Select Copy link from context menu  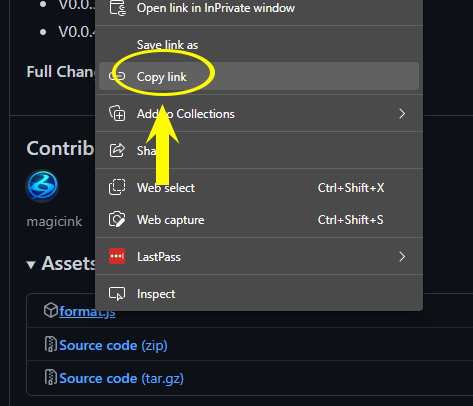pyautogui.click(x=259, y=76)
